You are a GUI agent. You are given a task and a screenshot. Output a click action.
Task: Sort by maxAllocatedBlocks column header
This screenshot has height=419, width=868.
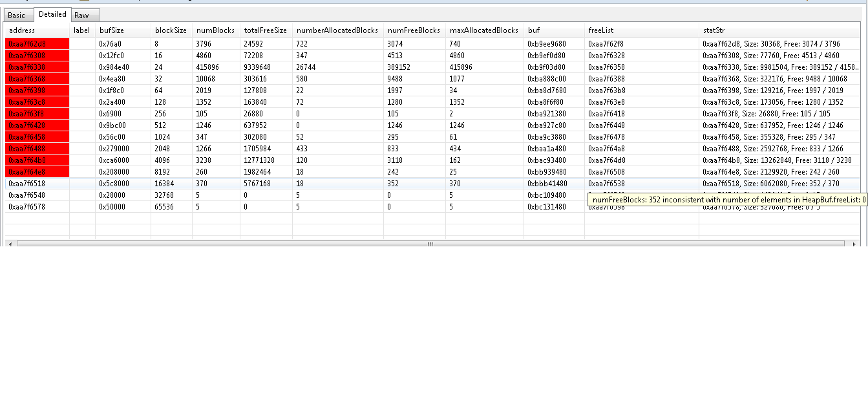point(484,30)
